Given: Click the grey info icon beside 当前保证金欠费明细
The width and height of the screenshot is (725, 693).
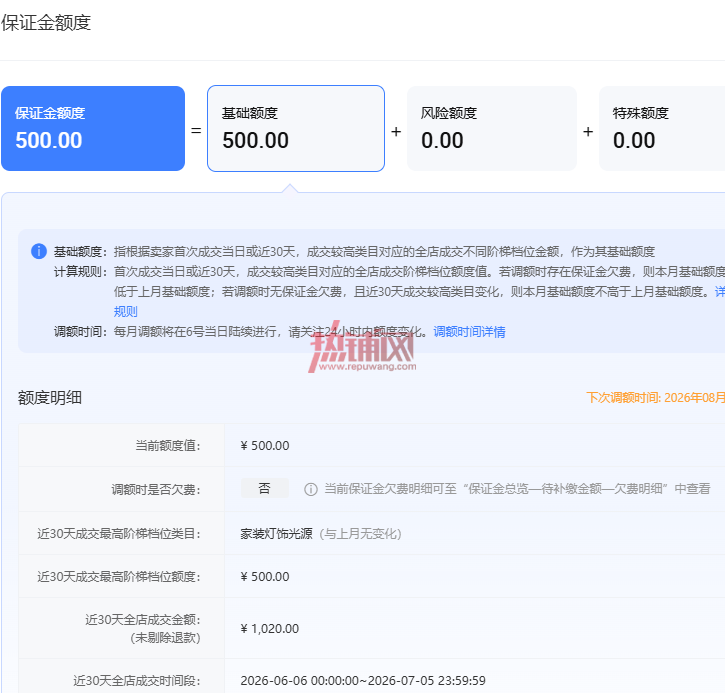Looking at the screenshot, I should coord(311,489).
